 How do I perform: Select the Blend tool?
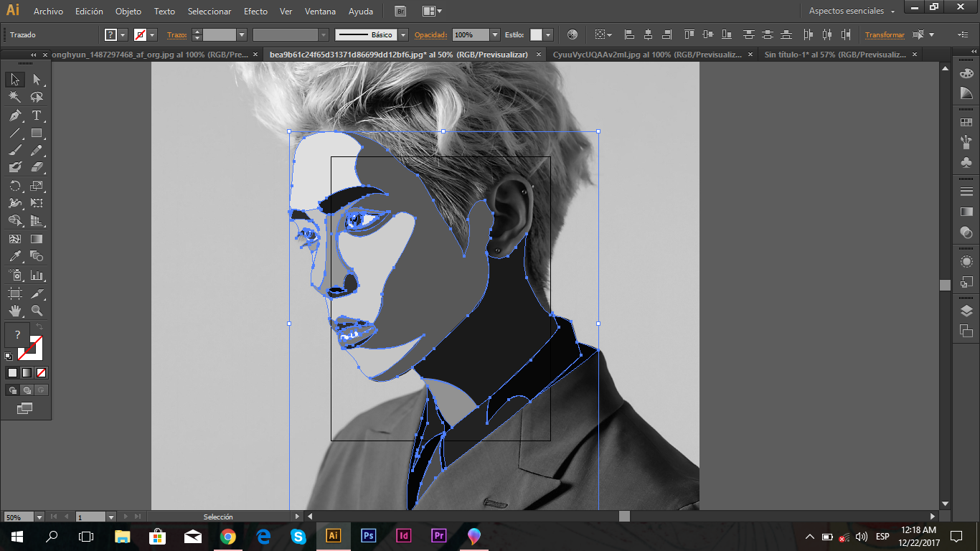pos(37,256)
